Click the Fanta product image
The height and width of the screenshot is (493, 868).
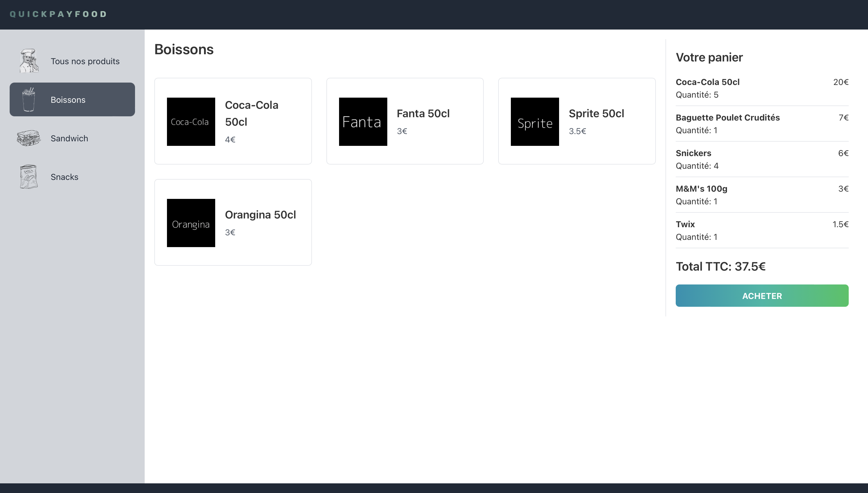point(363,121)
